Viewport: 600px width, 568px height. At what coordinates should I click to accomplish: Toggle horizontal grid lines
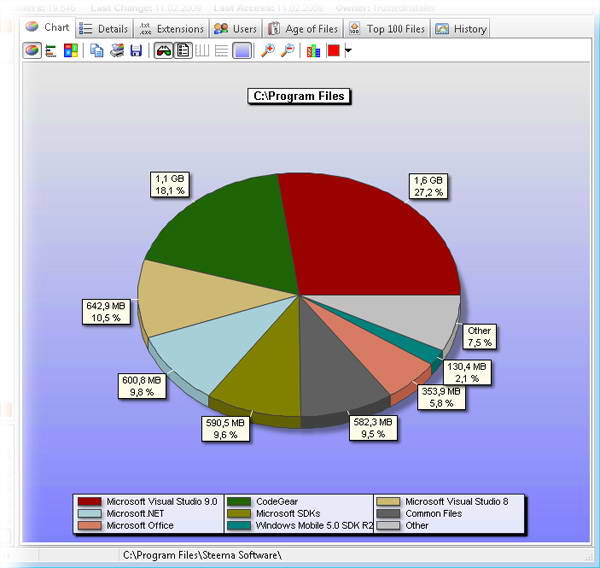pos(221,51)
